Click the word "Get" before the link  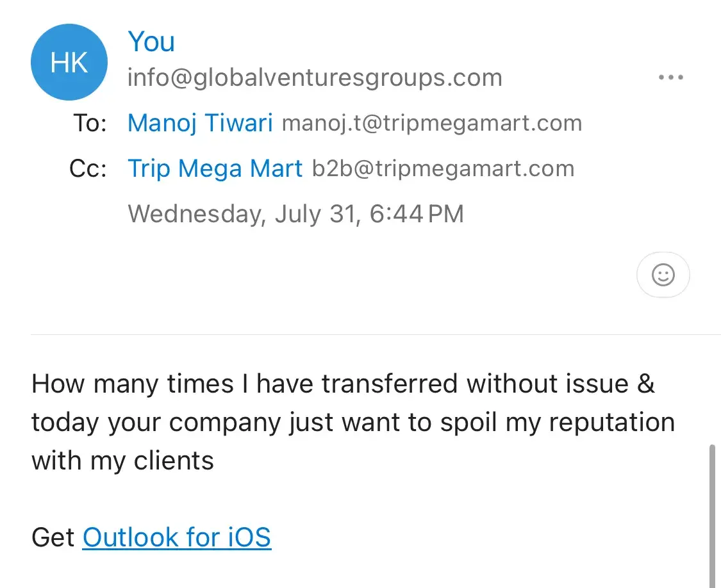[53, 537]
